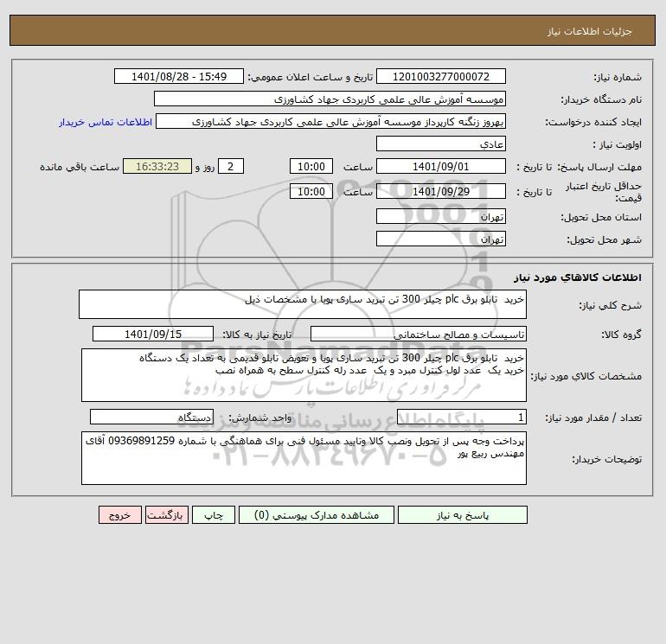Click the label واحد شمارش
The height and width of the screenshot is (644, 666).
pyautogui.click(x=260, y=418)
